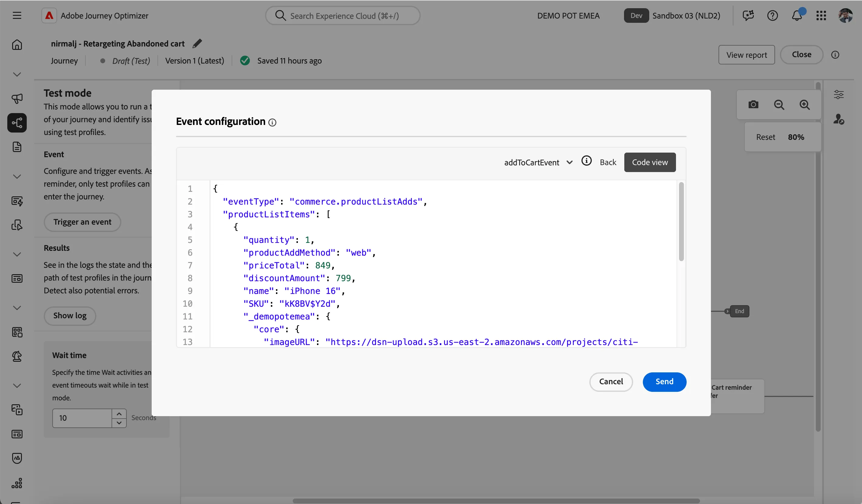This screenshot has height=504, width=862.
Task: Click the canvas horizontal scrollbar
Action: coord(496,501)
